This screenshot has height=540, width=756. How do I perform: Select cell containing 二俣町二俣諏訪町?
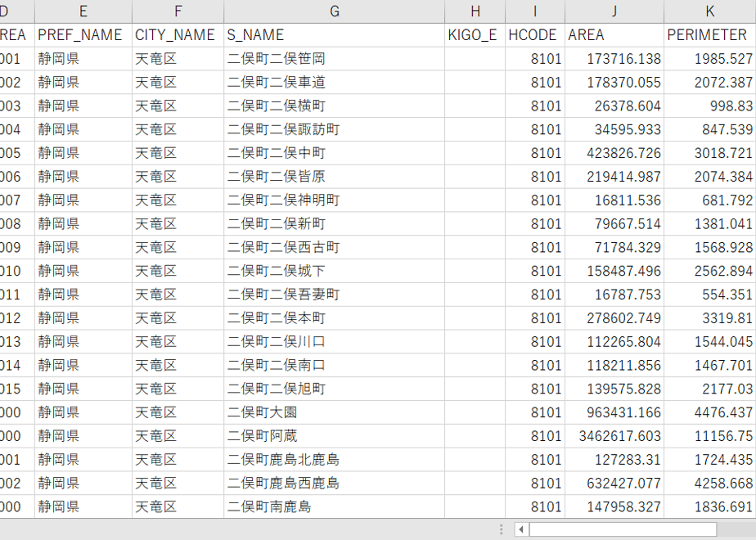tap(334, 130)
